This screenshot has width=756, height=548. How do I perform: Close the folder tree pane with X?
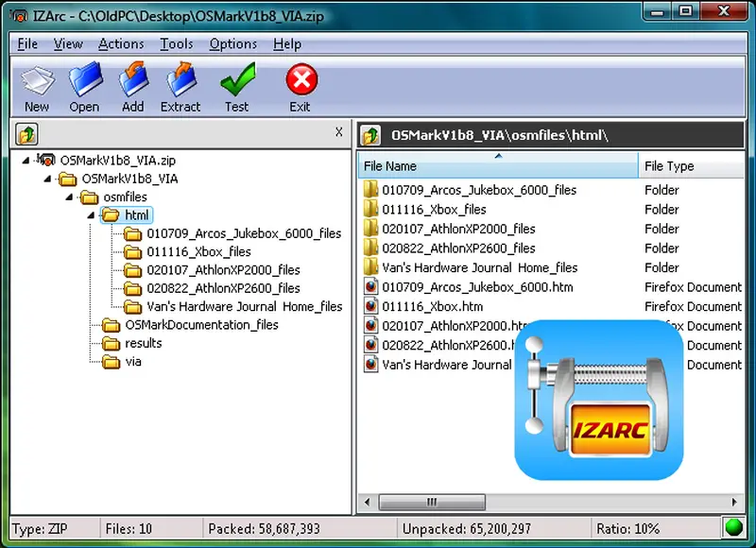coord(339,131)
